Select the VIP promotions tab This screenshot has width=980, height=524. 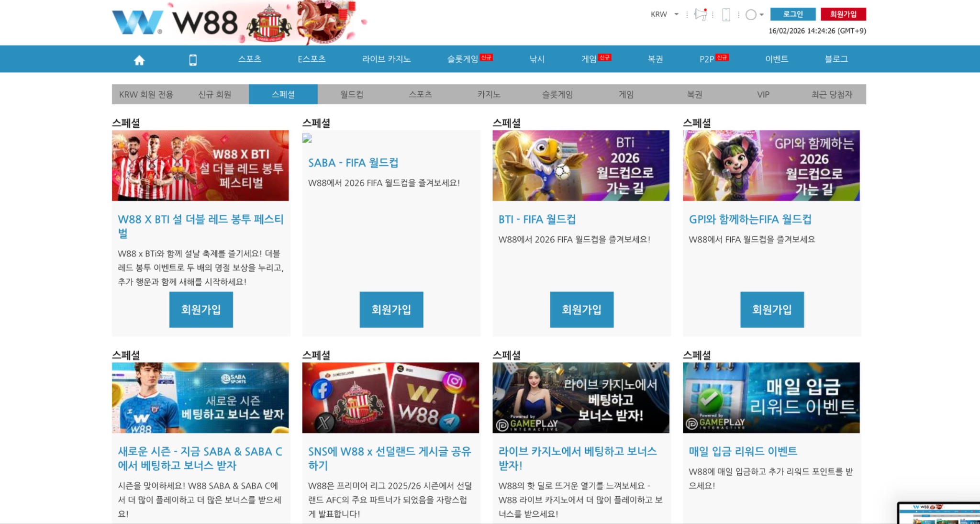coord(763,94)
